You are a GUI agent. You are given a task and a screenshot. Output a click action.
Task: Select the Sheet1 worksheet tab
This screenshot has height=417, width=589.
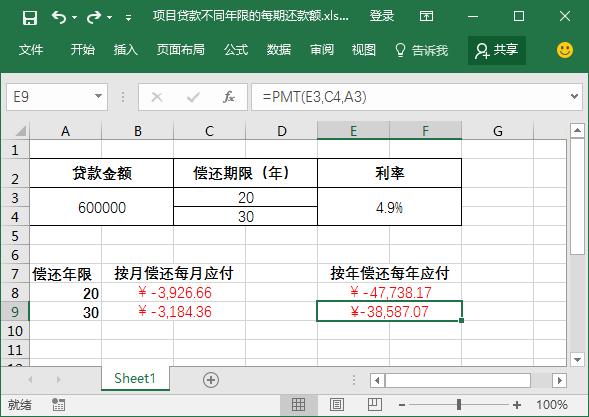pos(135,378)
